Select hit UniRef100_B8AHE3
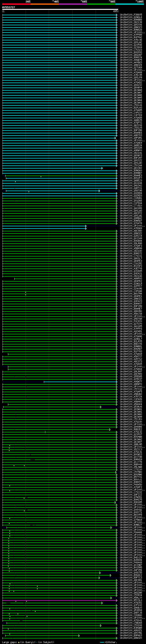 [x=131, y=176]
